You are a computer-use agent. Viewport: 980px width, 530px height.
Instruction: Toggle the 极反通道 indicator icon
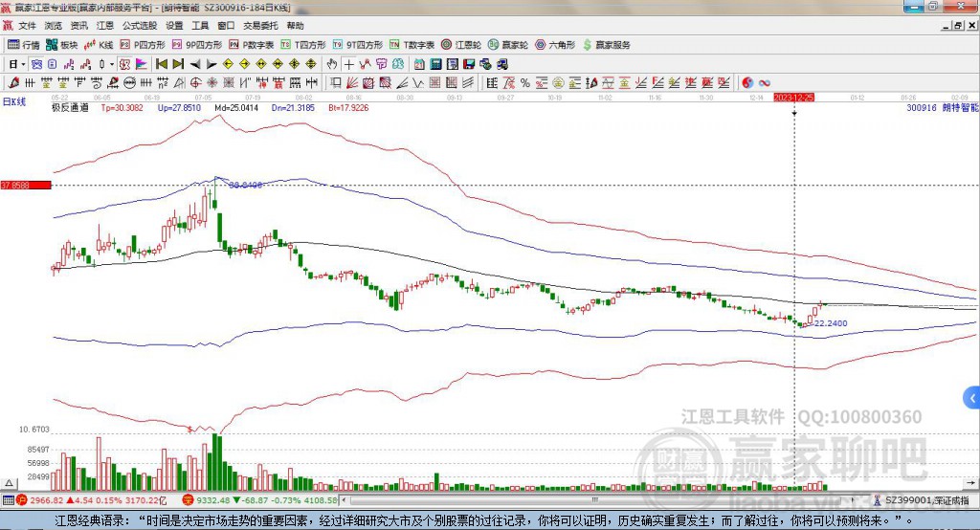pos(124,64)
